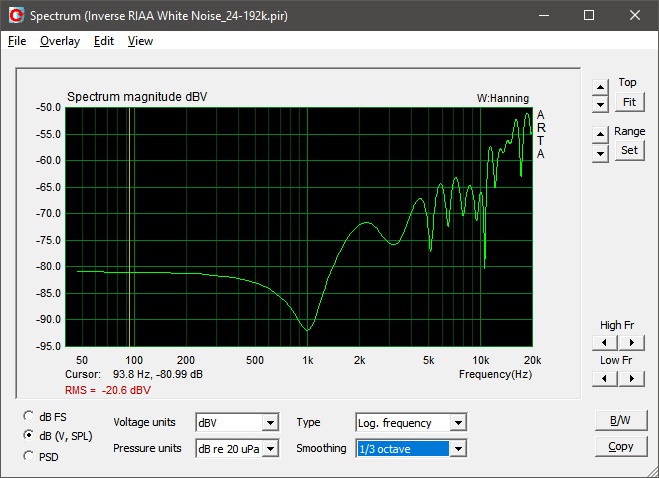Viewport: 659px width, 478px height.
Task: Click the yellow cursor line near 100 Hz
Action: click(x=129, y=227)
